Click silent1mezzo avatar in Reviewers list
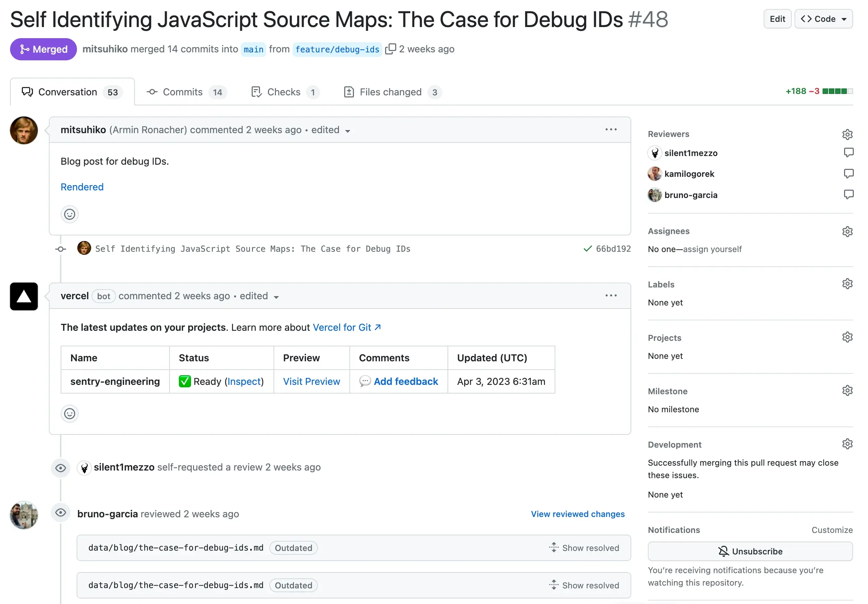The height and width of the screenshot is (604, 868). click(654, 153)
